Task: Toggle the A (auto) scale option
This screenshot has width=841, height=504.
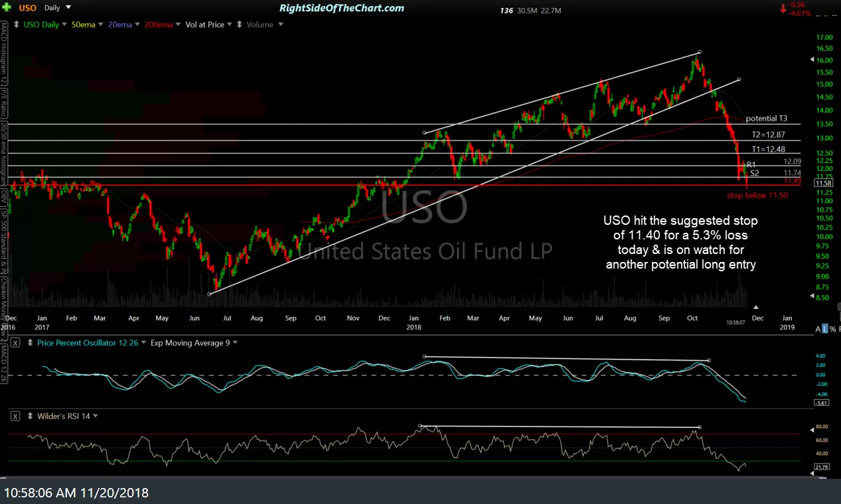Action: coord(818,329)
